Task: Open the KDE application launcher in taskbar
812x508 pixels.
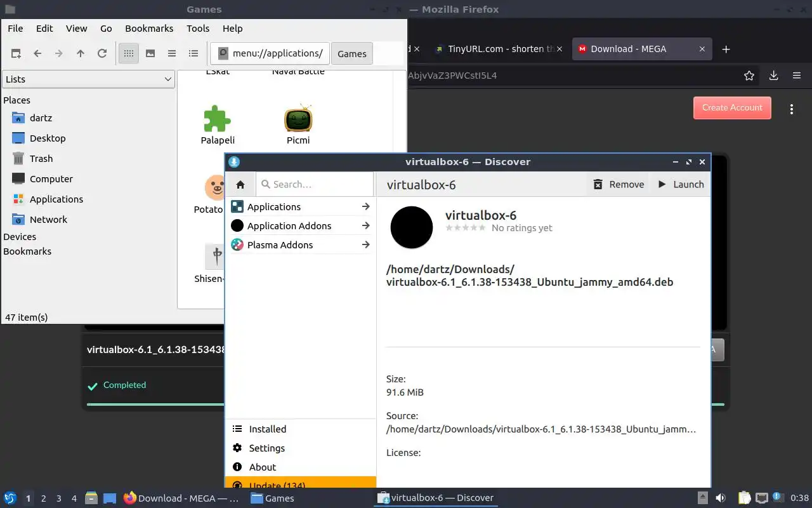Action: [10, 498]
